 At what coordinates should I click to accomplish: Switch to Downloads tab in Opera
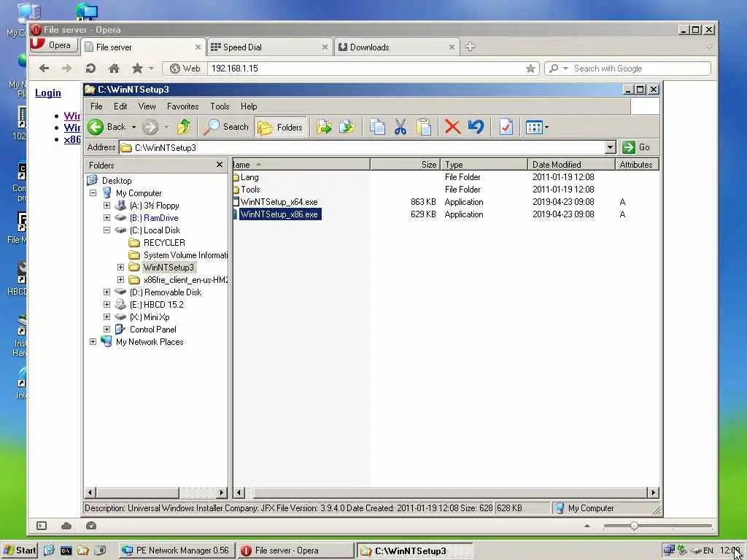(x=396, y=47)
